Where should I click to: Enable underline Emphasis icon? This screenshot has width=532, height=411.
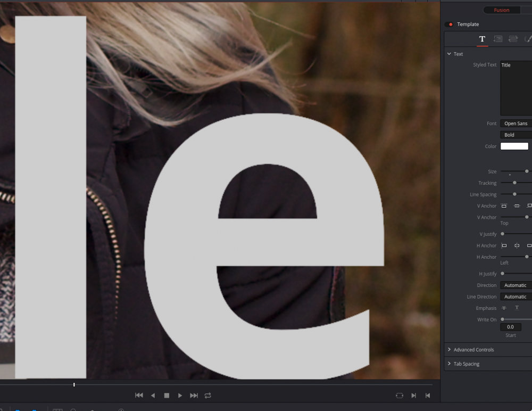(x=517, y=308)
